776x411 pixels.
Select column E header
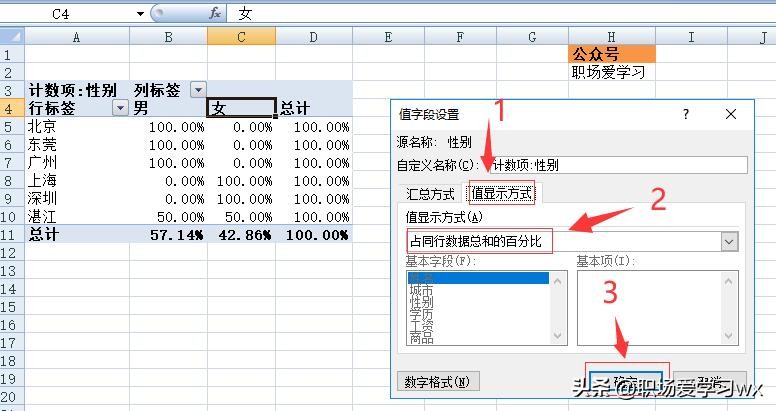[388, 37]
